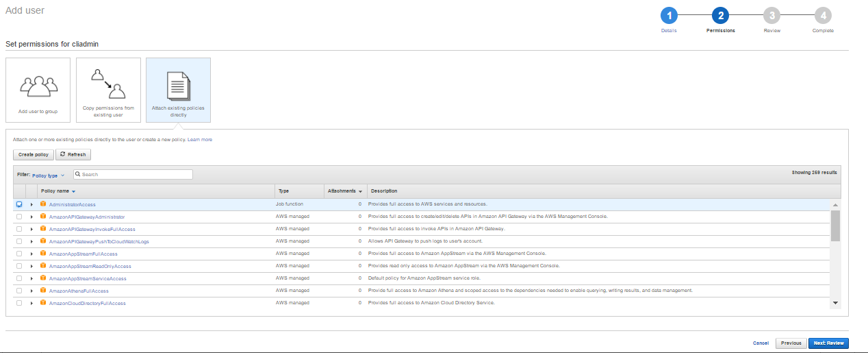This screenshot has height=353, width=868.
Task: Click the AmazonAthenaFullAccess policy icon
Action: 43,291
